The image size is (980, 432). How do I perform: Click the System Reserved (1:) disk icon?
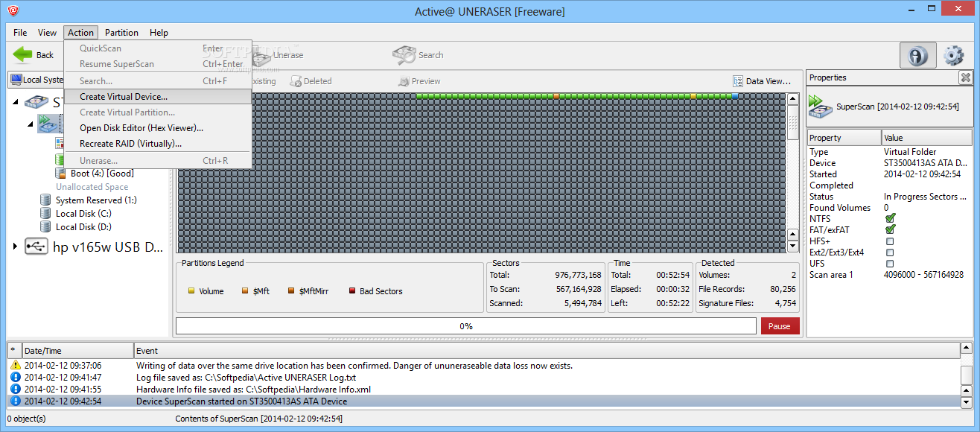(x=46, y=200)
